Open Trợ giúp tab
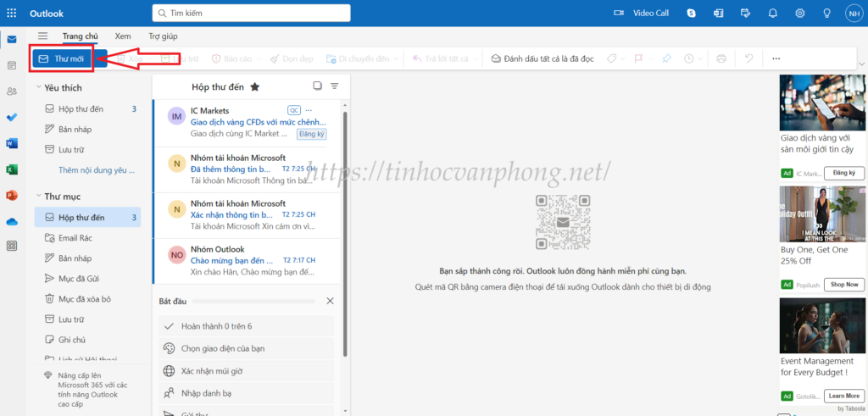The width and height of the screenshot is (868, 416). (163, 36)
